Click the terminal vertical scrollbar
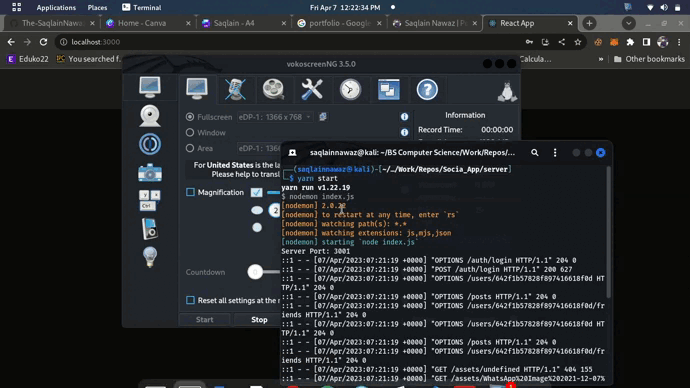The width and height of the screenshot is (690, 388). (x=609, y=232)
